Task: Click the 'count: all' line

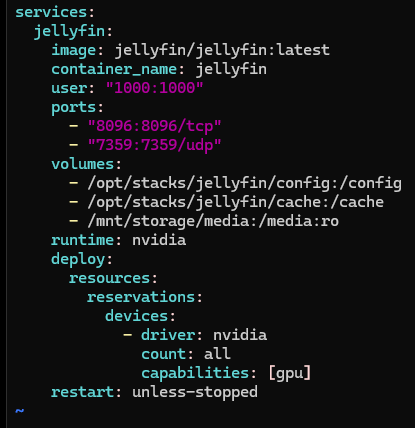Action: tap(186, 354)
